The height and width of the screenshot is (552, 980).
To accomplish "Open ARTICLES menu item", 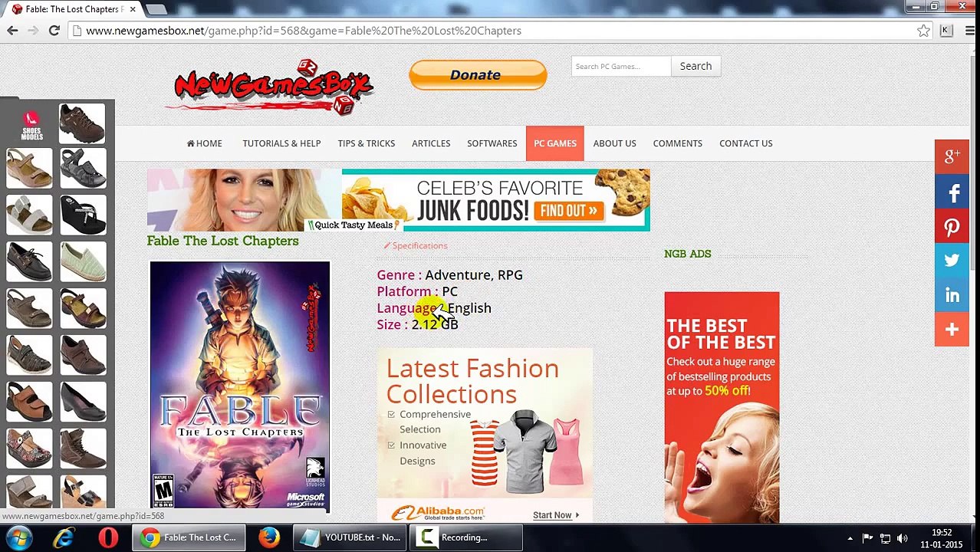I will coord(431,143).
